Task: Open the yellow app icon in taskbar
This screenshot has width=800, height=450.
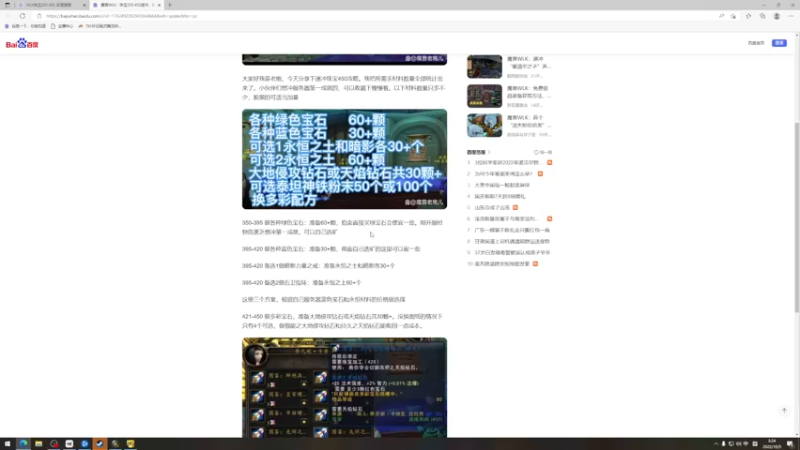Action: pyautogui.click(x=130, y=444)
